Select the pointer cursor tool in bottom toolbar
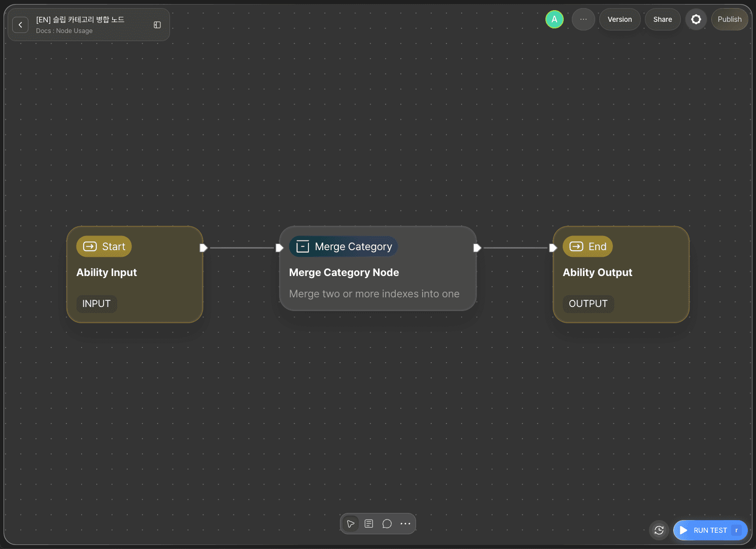The image size is (756, 549). pos(351,524)
